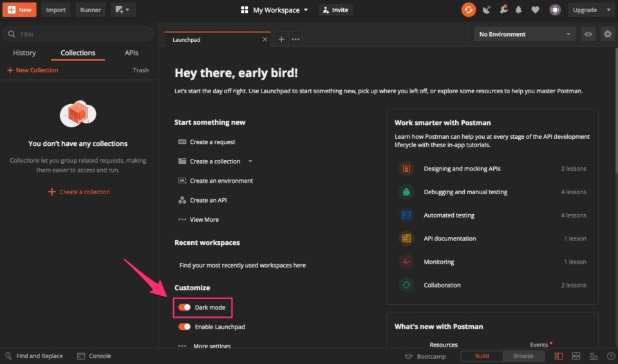This screenshot has width=618, height=364.
Task: Click Automated testing icon
Action: tap(406, 215)
